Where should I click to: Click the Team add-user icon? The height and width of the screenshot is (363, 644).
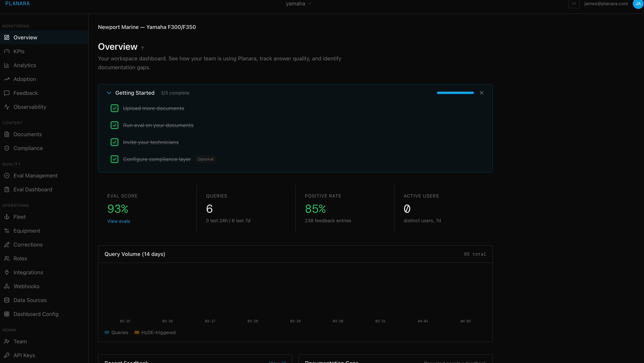coord(7,341)
